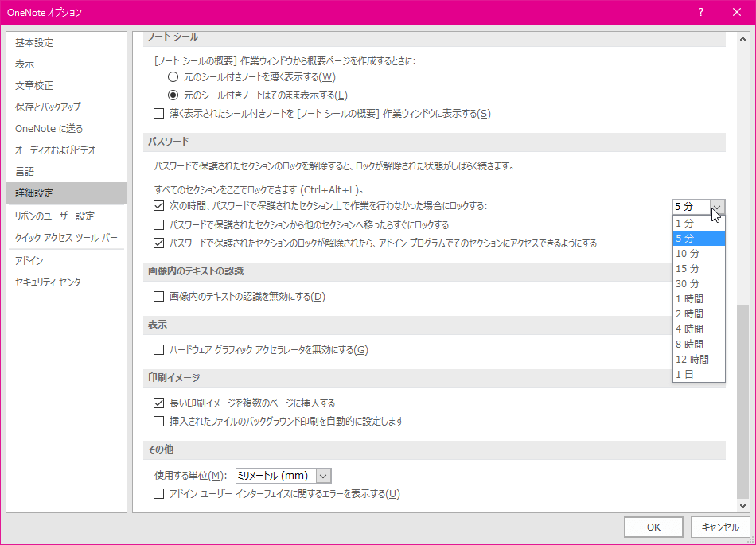
Task: Enable 薄く表示されたシール付きノート checkbox
Action: [158, 113]
